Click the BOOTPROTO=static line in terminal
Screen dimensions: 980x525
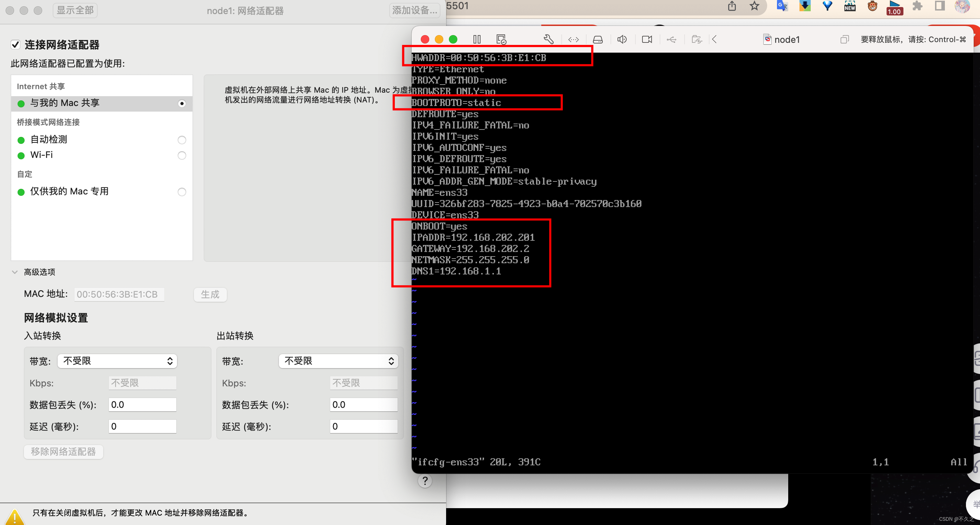point(456,102)
